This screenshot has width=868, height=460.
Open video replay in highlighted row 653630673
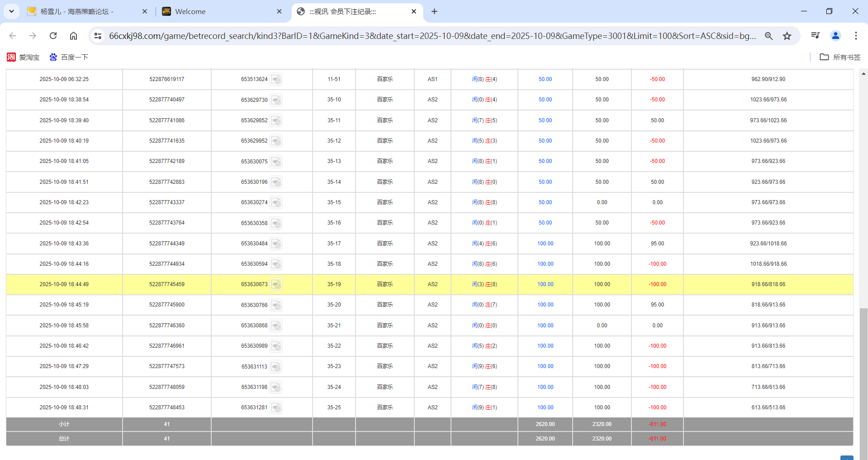coord(277,285)
